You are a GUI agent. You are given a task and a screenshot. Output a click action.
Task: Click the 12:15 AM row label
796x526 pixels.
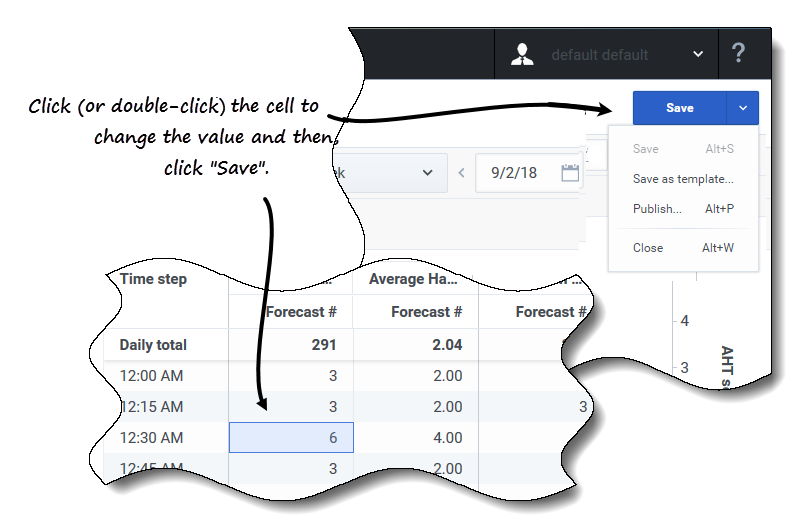(151, 407)
